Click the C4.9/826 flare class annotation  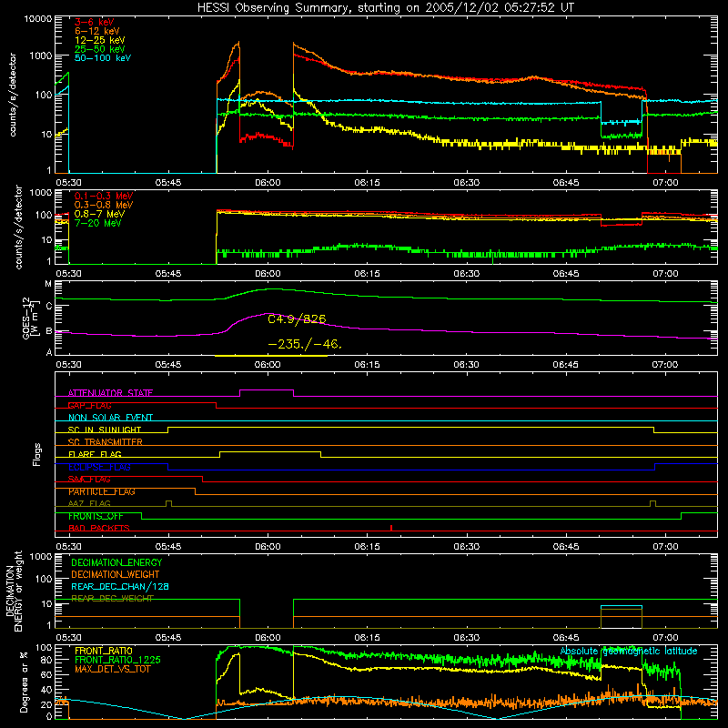click(298, 319)
